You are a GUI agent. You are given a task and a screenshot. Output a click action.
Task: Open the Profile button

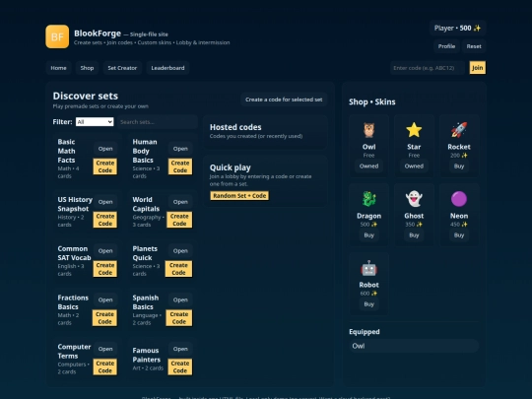point(446,46)
